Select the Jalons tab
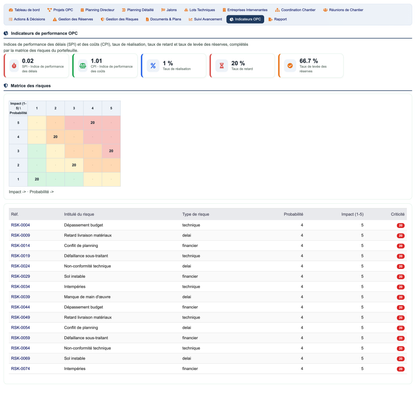 (169, 10)
